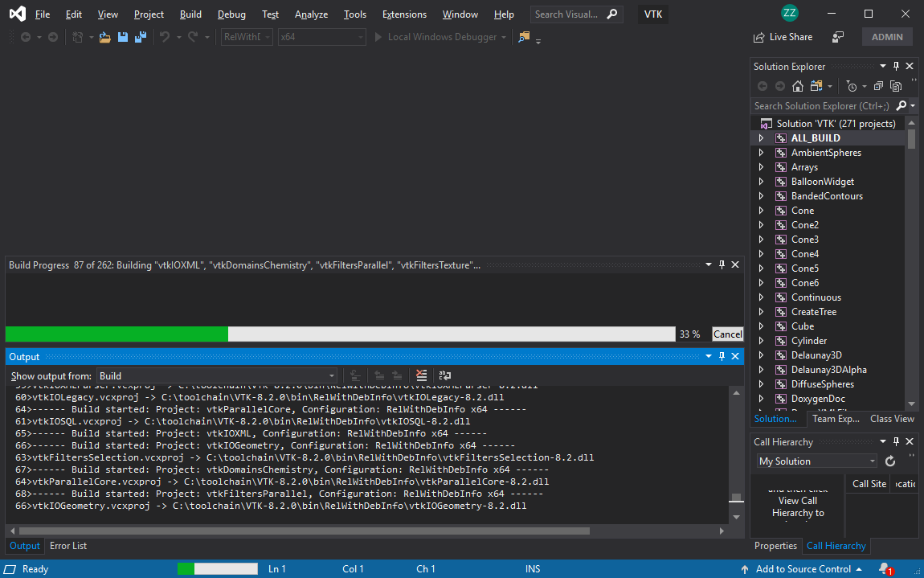Expand the ALL_BUILD project node
Image resolution: width=924 pixels, height=578 pixels.
[762, 138]
